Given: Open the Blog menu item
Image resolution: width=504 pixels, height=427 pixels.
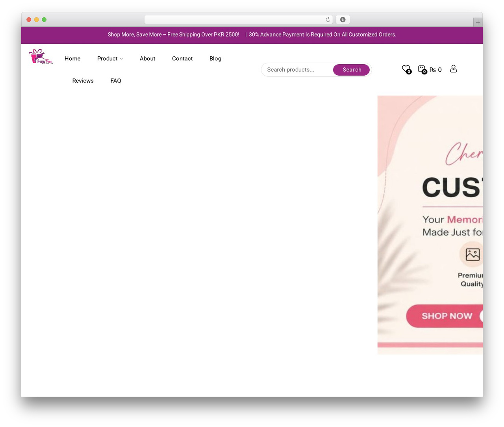Looking at the screenshot, I should (x=215, y=59).
